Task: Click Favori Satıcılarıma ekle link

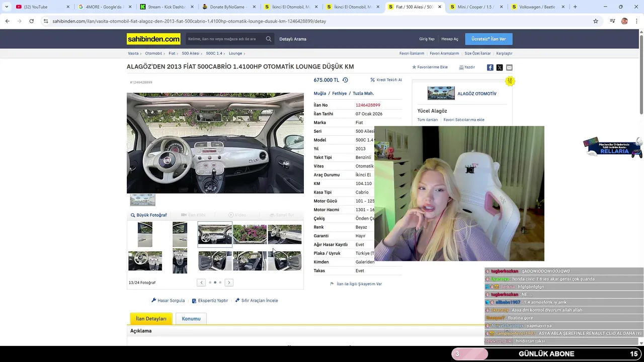Action: (x=464, y=120)
